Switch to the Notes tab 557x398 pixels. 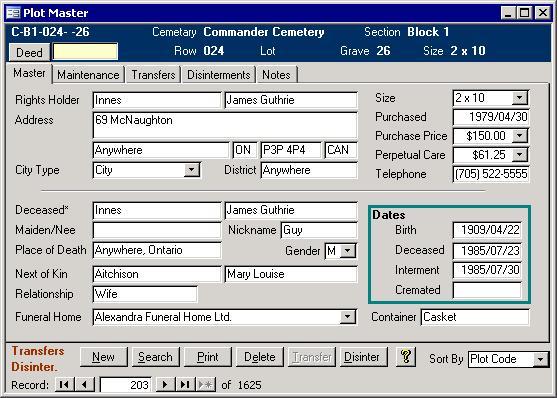click(x=276, y=75)
